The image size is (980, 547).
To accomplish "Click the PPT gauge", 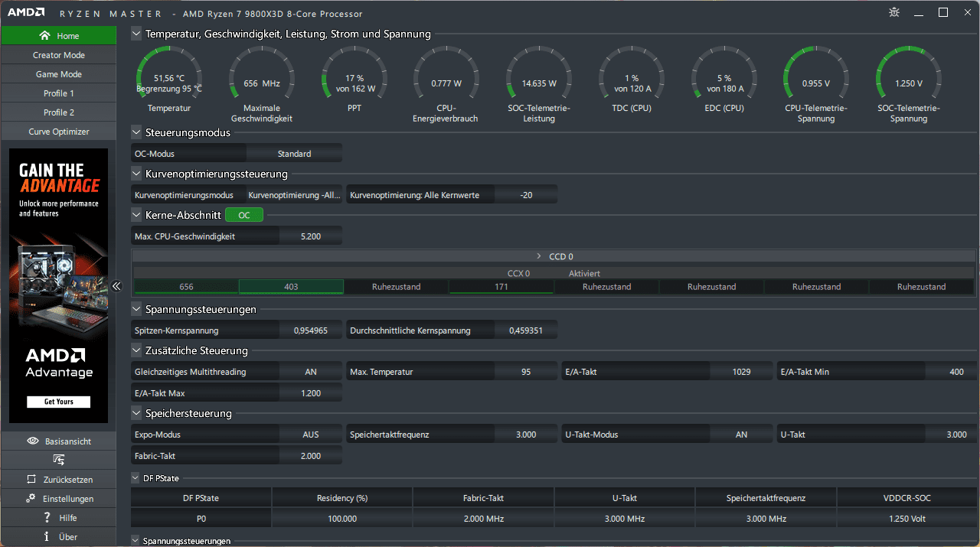I will 354,80.
